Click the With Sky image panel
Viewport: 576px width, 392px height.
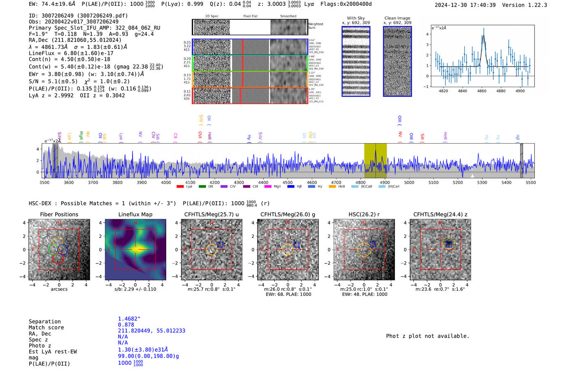356,61
